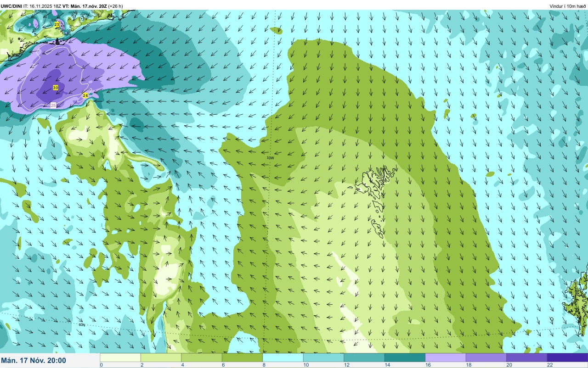The width and height of the screenshot is (588, 368).
Task: Click the yellow '30' wind maximum label
Action: tap(56, 87)
